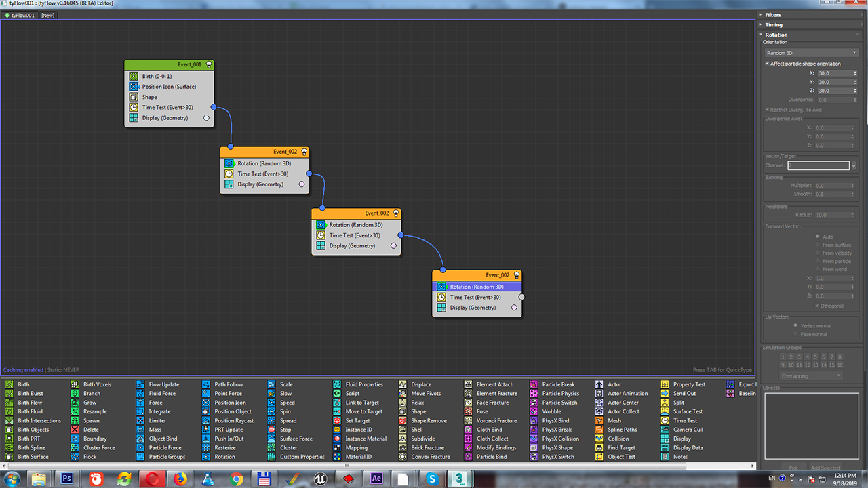
Task: Select the Stop operator icon
Action: pos(271,430)
